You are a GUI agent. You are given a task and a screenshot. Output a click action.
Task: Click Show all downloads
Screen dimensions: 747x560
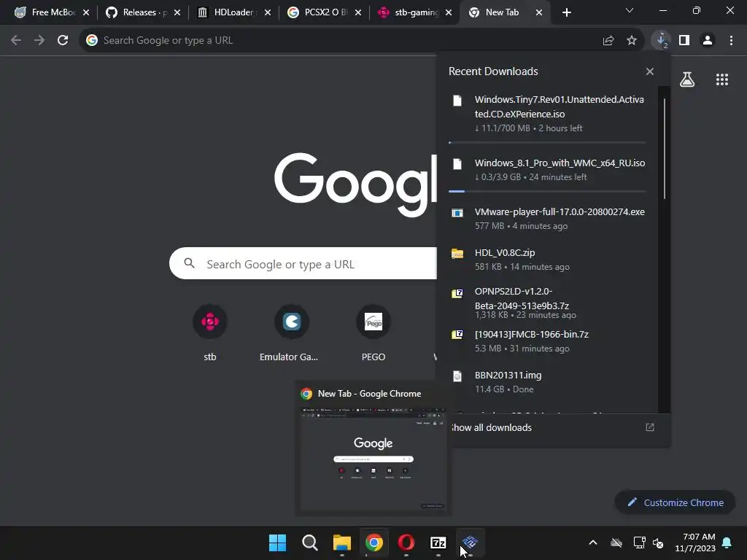pyautogui.click(x=491, y=427)
